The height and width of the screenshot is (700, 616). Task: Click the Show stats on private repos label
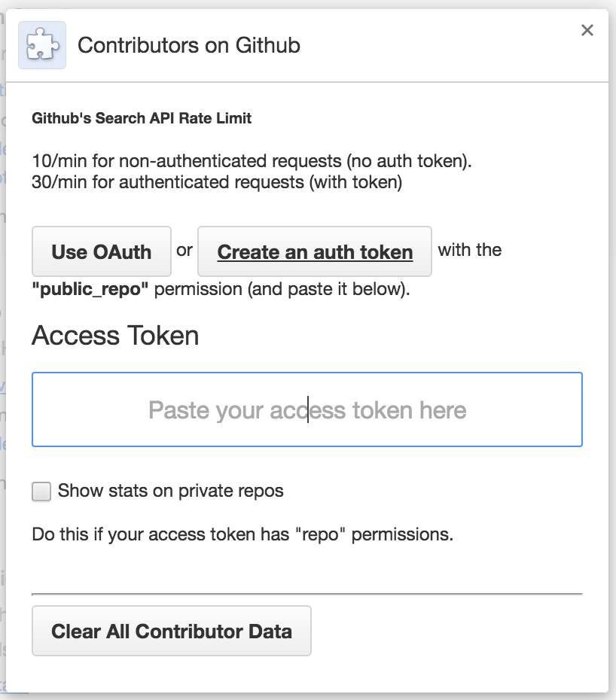171,491
